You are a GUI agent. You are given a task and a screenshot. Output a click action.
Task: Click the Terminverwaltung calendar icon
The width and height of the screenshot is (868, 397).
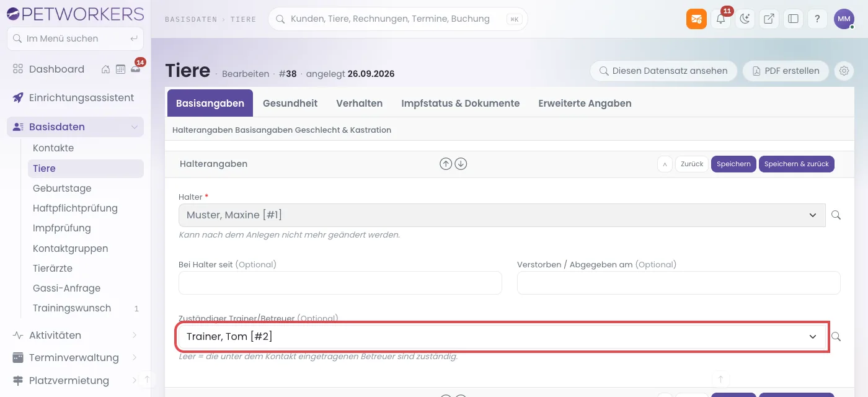18,357
